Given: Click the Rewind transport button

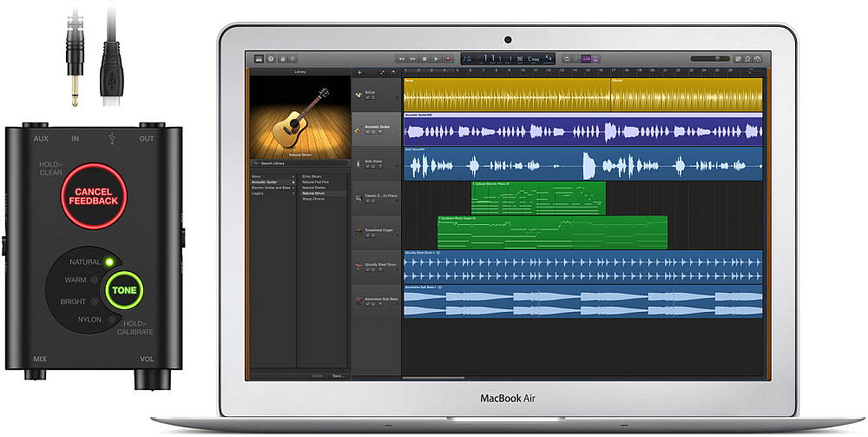Looking at the screenshot, I should tap(402, 58).
